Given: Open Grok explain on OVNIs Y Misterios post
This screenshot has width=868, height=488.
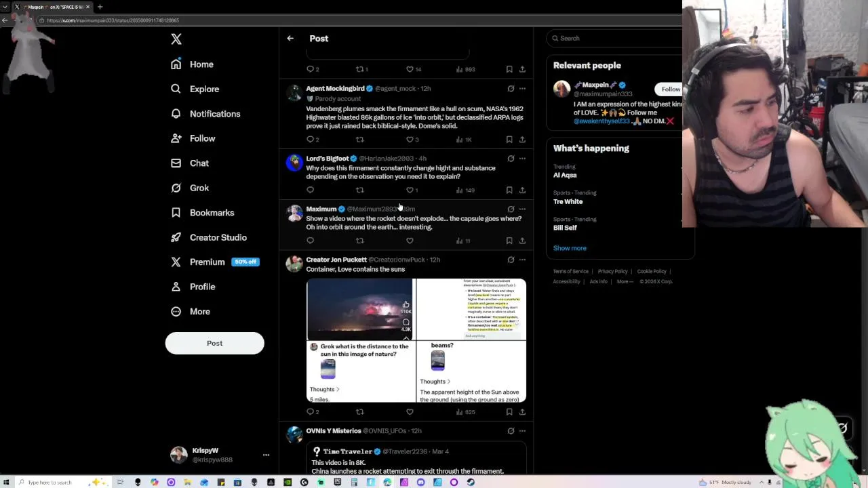Looking at the screenshot, I should click(x=511, y=431).
